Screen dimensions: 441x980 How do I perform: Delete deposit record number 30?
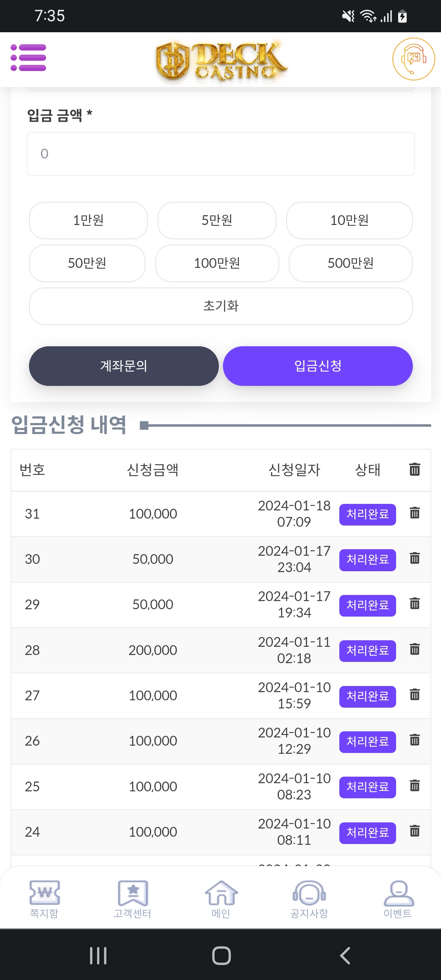414,558
